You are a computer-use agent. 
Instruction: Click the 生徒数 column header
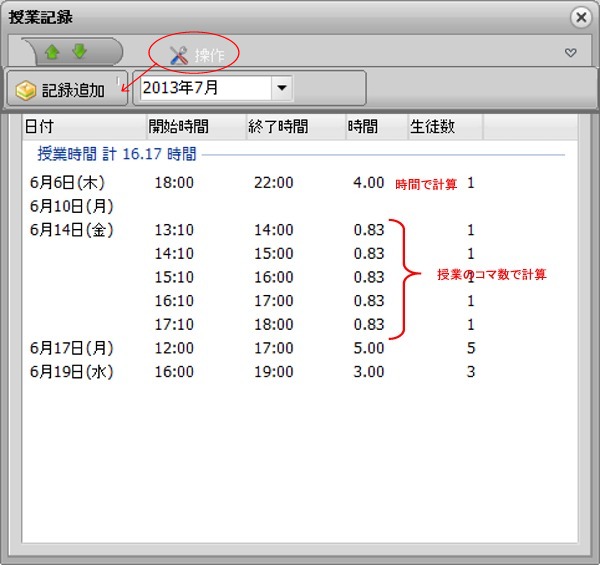445,127
